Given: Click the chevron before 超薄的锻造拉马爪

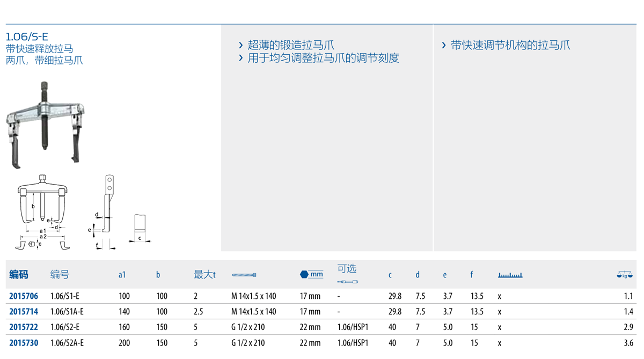Looking at the screenshot, I should pyautogui.click(x=241, y=46).
